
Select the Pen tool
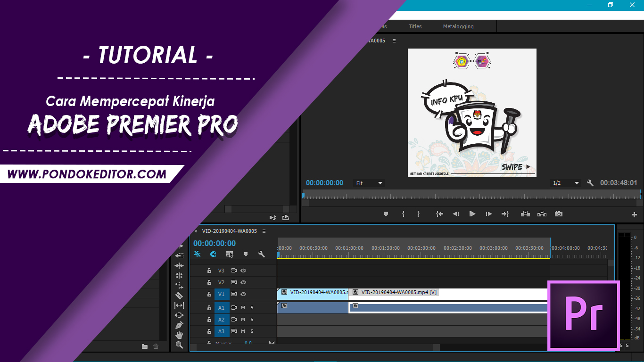coord(180,325)
